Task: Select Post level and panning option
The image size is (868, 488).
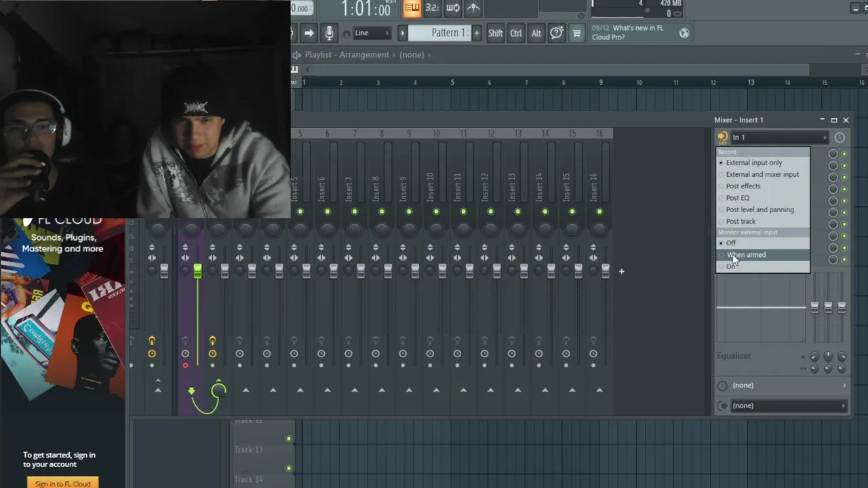Action: (762, 209)
